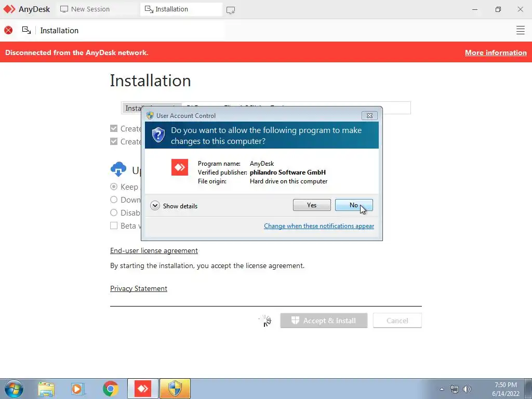Click No in User Account Control dialog
The height and width of the screenshot is (399, 532).
coord(353,205)
